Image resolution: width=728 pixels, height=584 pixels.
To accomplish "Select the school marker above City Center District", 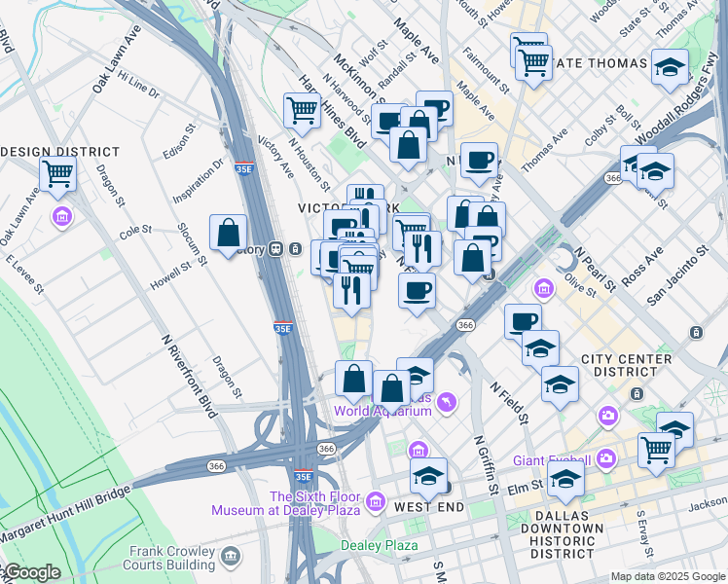I will pyautogui.click(x=540, y=349).
